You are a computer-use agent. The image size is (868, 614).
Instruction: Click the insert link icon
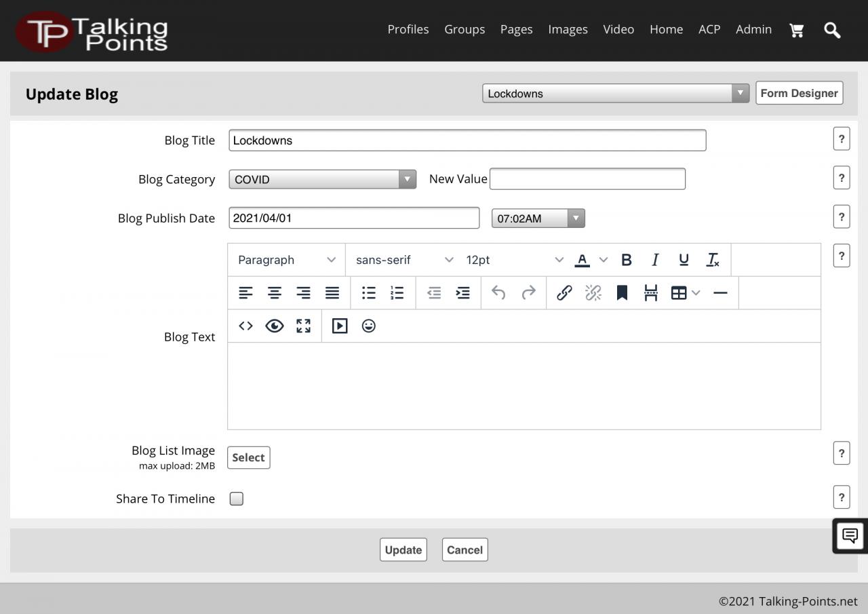click(x=564, y=292)
